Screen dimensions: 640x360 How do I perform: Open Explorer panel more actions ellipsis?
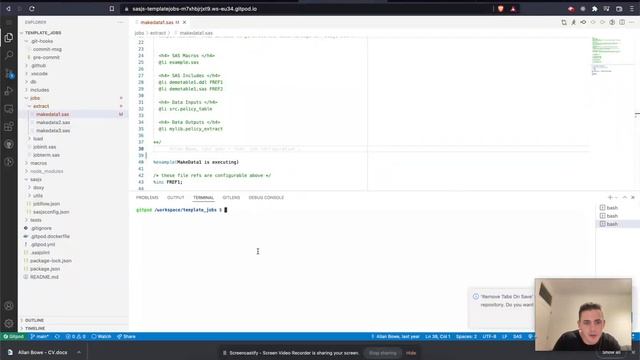click(120, 22)
